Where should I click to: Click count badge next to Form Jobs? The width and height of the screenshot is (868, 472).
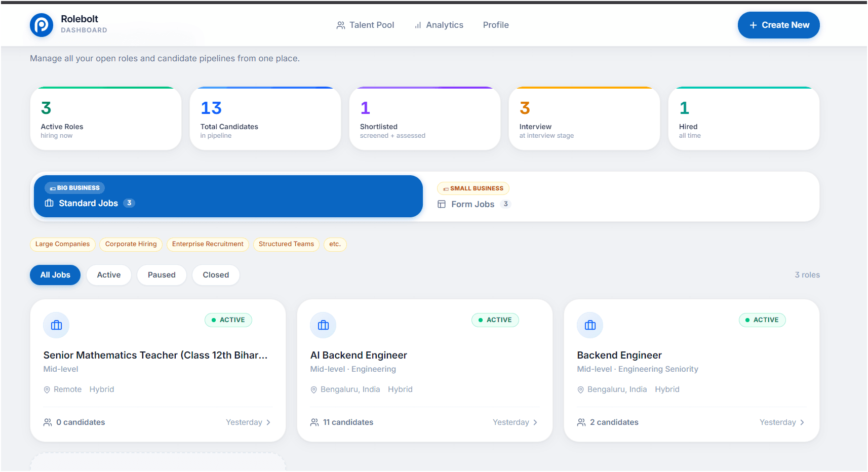(x=505, y=204)
